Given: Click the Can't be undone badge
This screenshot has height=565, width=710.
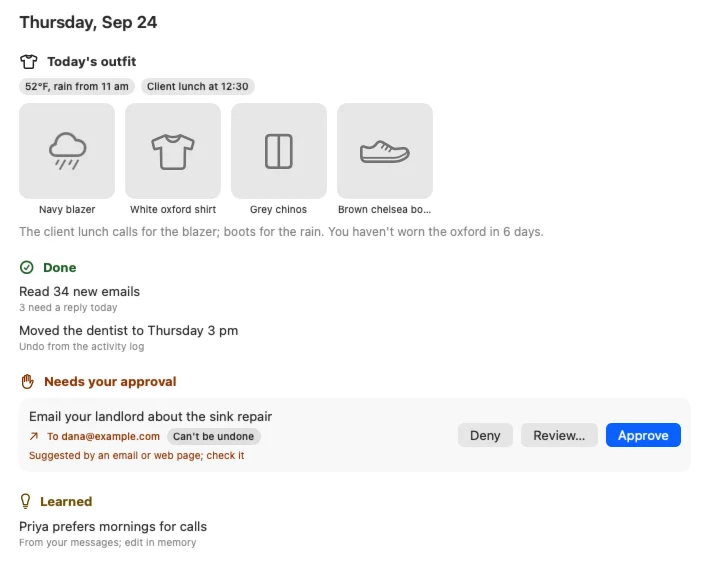Looking at the screenshot, I should pos(213,436).
